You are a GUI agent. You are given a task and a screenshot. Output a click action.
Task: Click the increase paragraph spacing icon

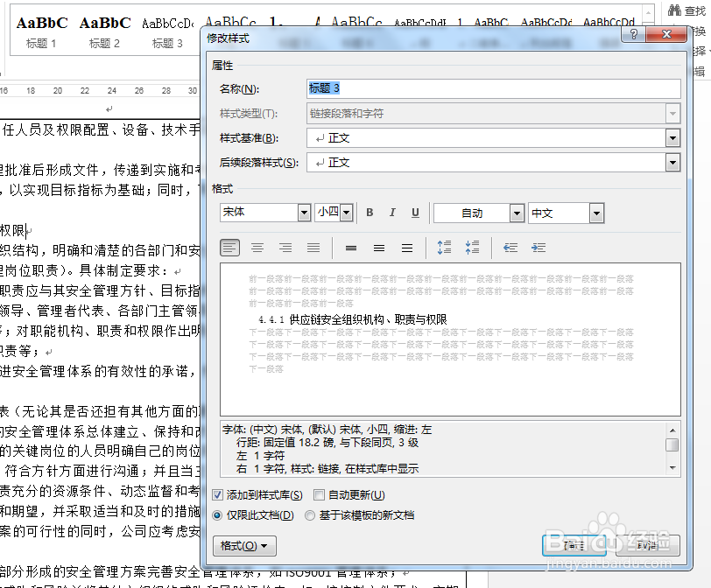tap(444, 248)
